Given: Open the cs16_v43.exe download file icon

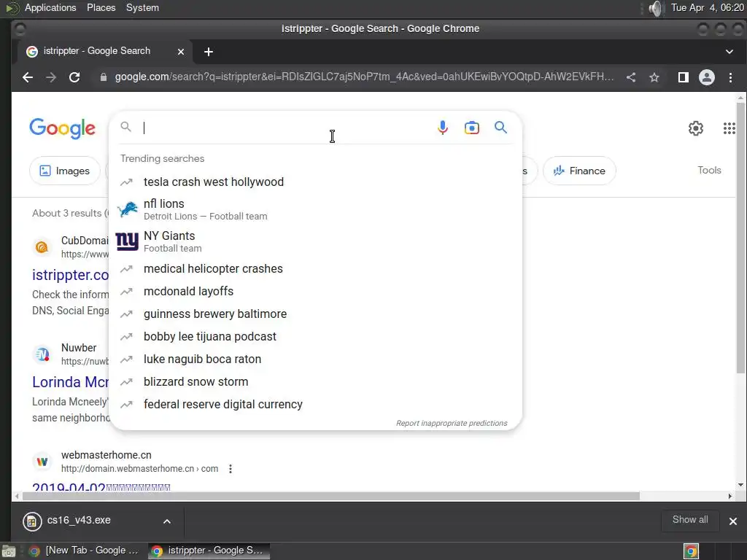Looking at the screenshot, I should click(x=32, y=521).
